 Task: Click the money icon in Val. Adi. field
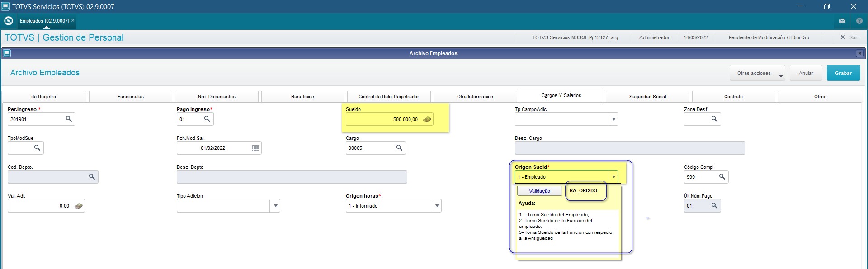(79, 206)
